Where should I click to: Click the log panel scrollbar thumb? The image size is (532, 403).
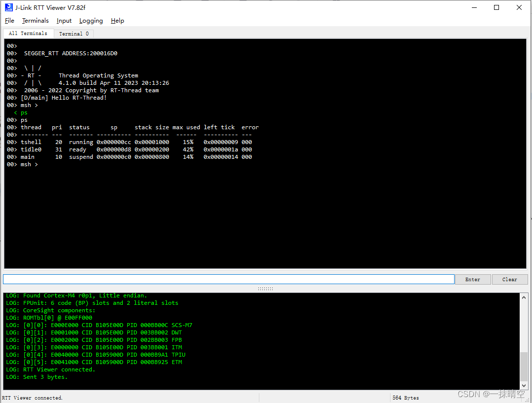524,366
